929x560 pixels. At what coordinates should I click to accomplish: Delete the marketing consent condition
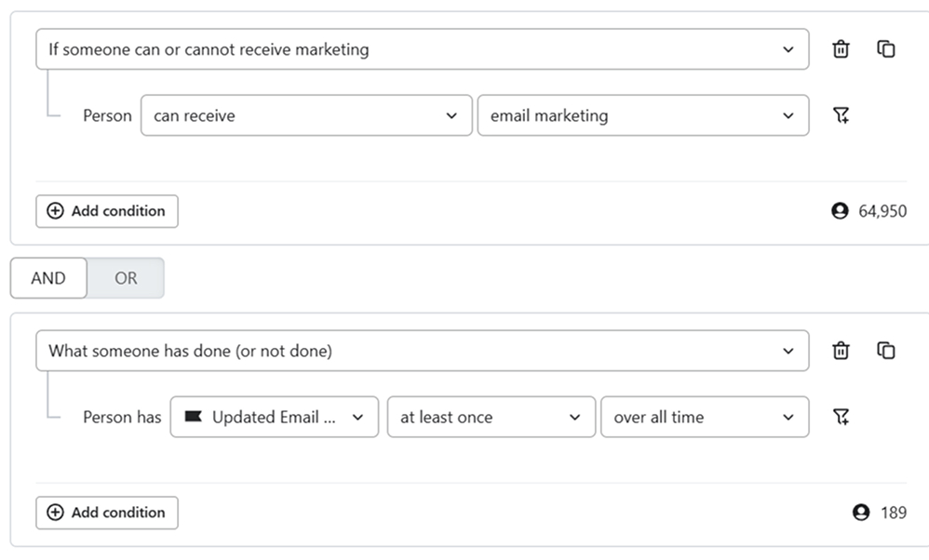pos(841,49)
